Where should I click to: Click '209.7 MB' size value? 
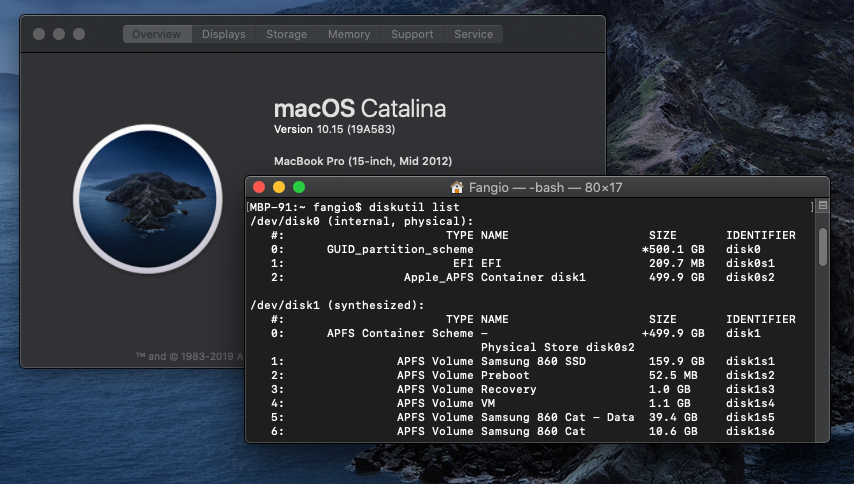click(x=677, y=264)
